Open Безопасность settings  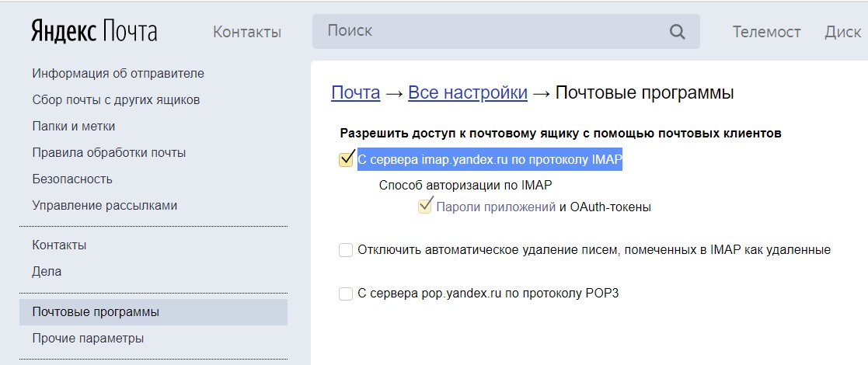tap(72, 179)
